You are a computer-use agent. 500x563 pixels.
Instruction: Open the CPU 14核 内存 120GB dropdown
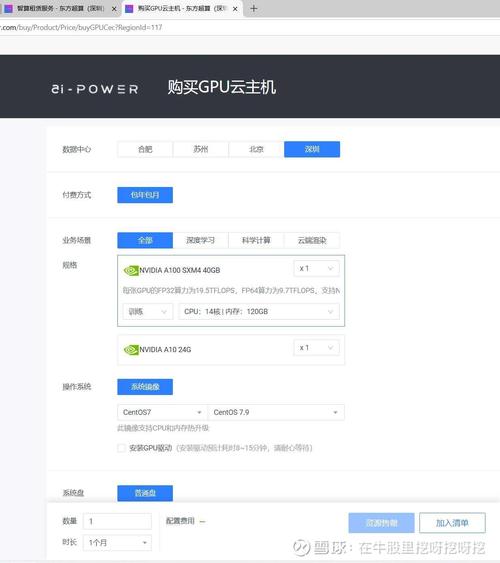tap(259, 312)
